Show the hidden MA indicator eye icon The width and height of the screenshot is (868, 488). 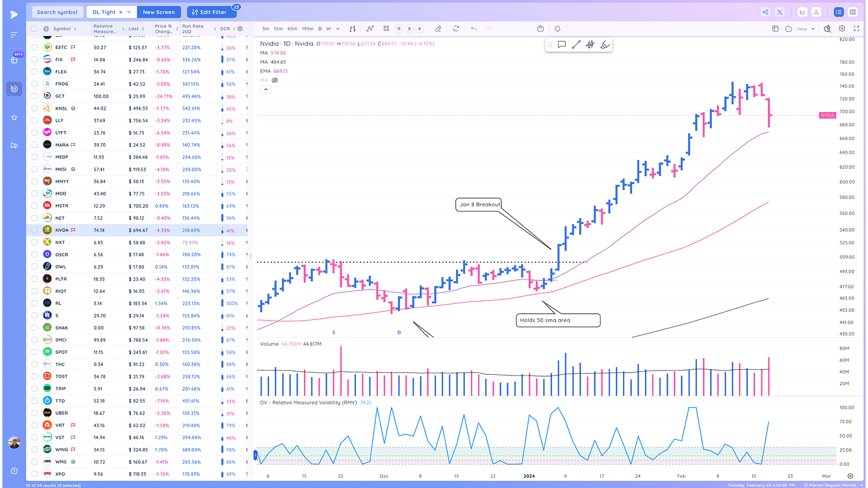click(275, 80)
